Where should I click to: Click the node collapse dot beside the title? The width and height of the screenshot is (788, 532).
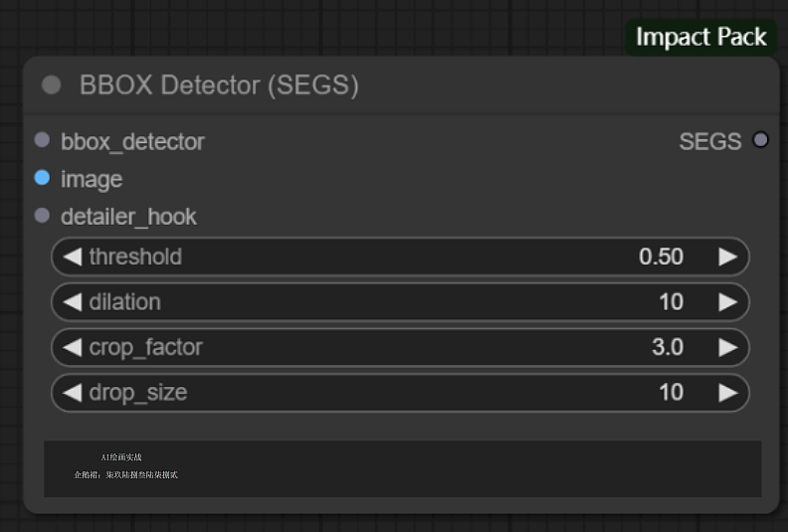52,86
